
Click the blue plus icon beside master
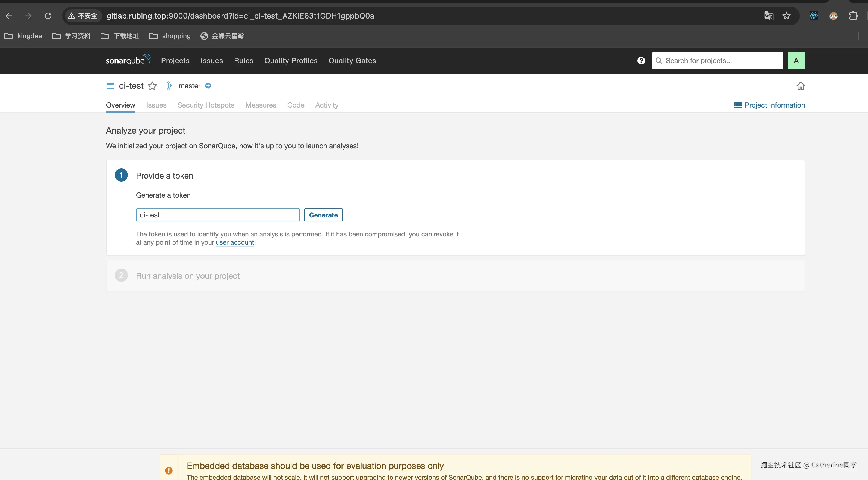[208, 86]
